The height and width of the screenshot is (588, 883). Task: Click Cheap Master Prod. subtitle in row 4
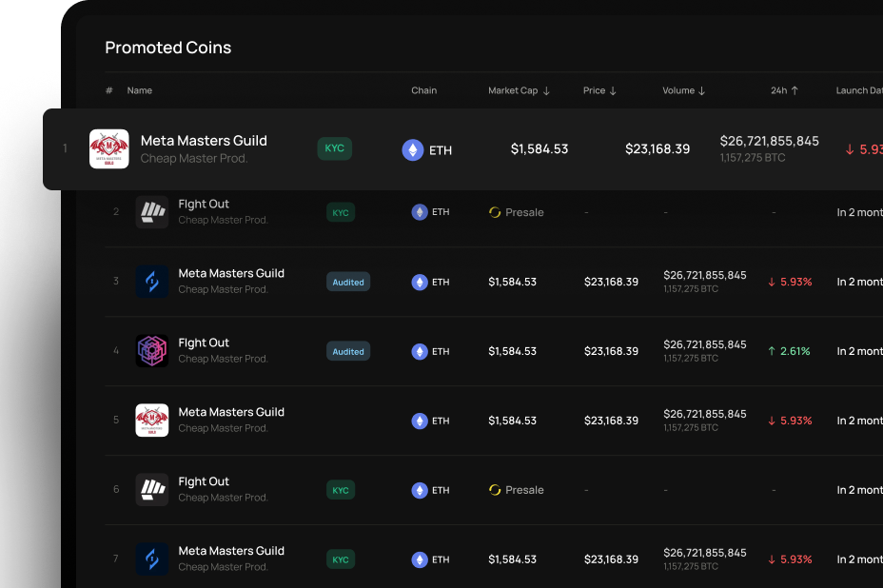pyautogui.click(x=223, y=359)
